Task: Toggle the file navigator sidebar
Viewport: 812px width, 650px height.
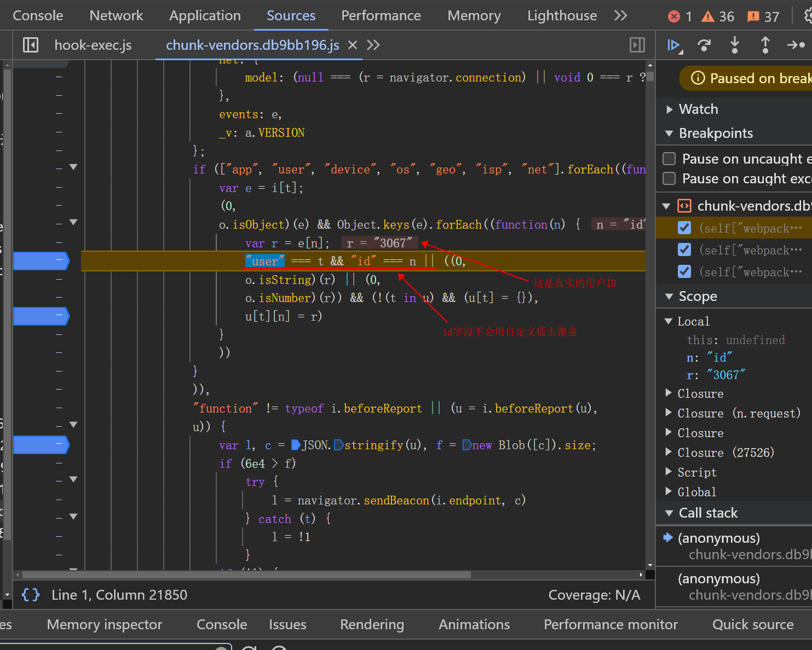Action: 31,45
